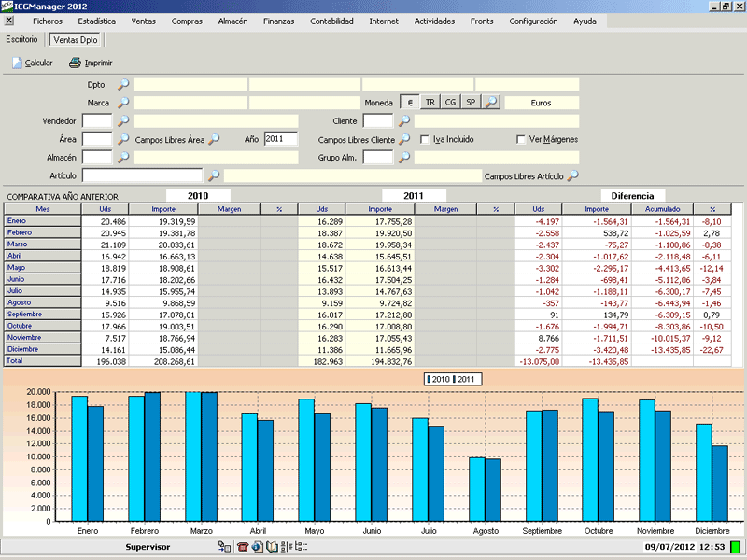Screen dimensions: 747x560
Task: Click the Dpto search magnifier icon
Action: coord(123,85)
